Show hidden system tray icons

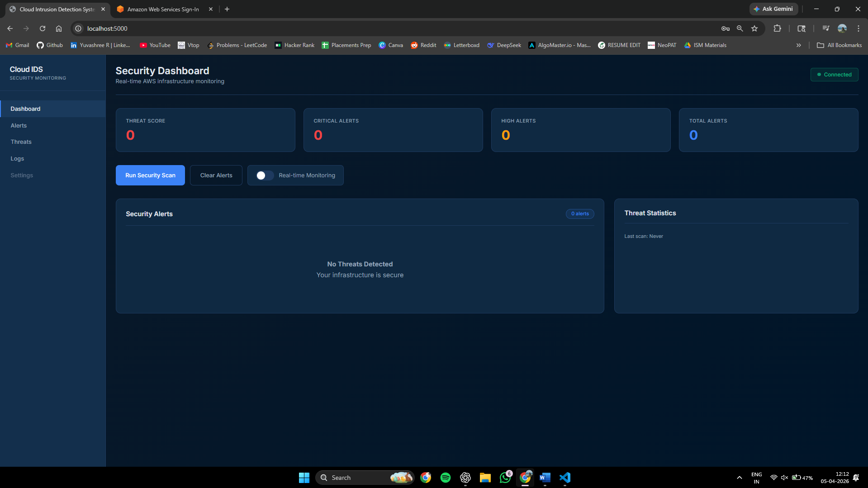(740, 478)
